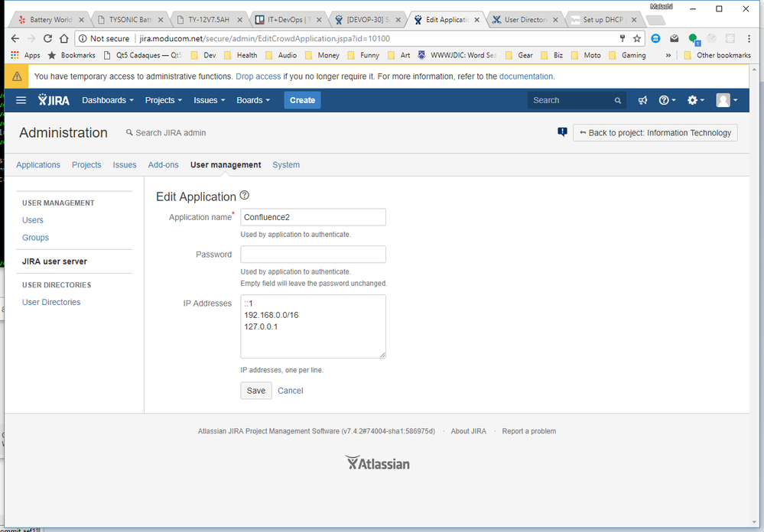Expand the Dashboards dropdown
The width and height of the screenshot is (764, 532).
[x=108, y=100]
